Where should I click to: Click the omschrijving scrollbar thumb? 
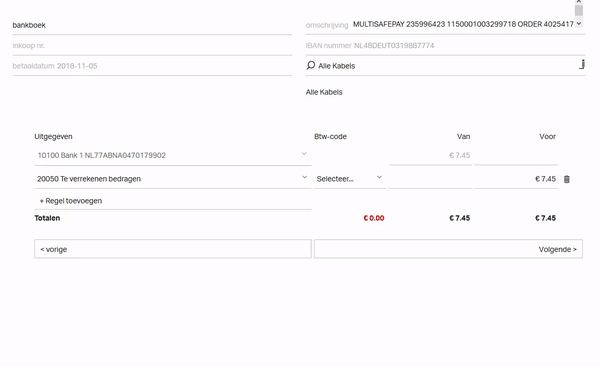tap(579, 10)
